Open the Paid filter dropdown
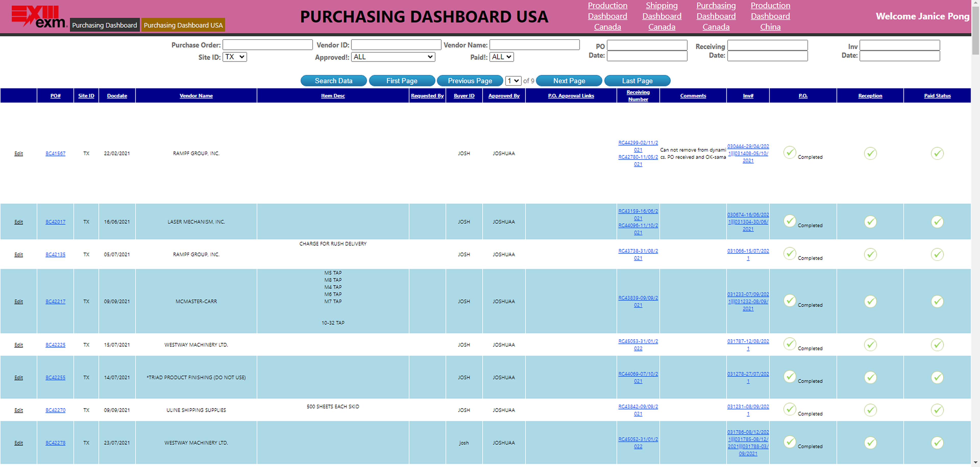980x467 pixels. 501,57
